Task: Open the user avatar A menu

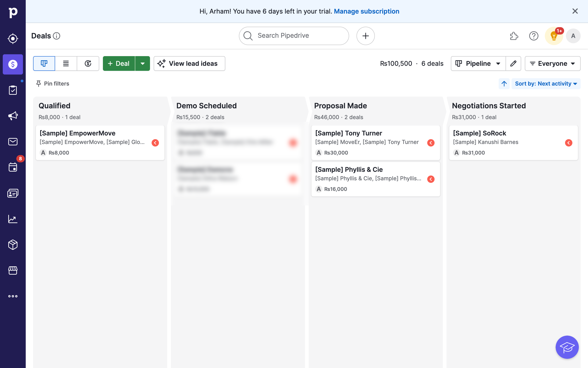Action: pyautogui.click(x=573, y=36)
